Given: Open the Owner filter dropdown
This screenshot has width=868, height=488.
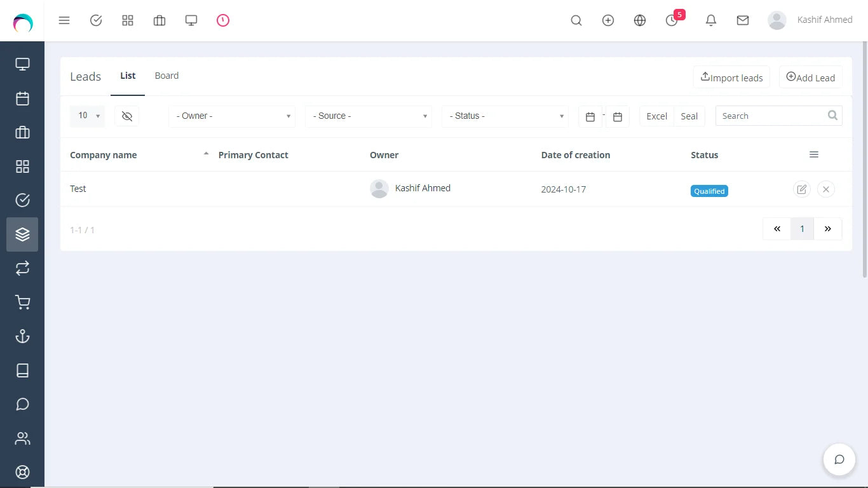Looking at the screenshot, I should (232, 116).
